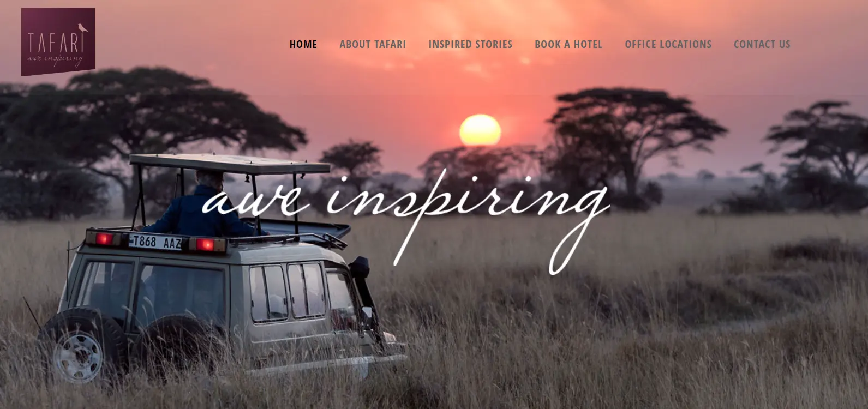868x409 pixels.
Task: Click the left red tail light
Action: click(x=104, y=239)
